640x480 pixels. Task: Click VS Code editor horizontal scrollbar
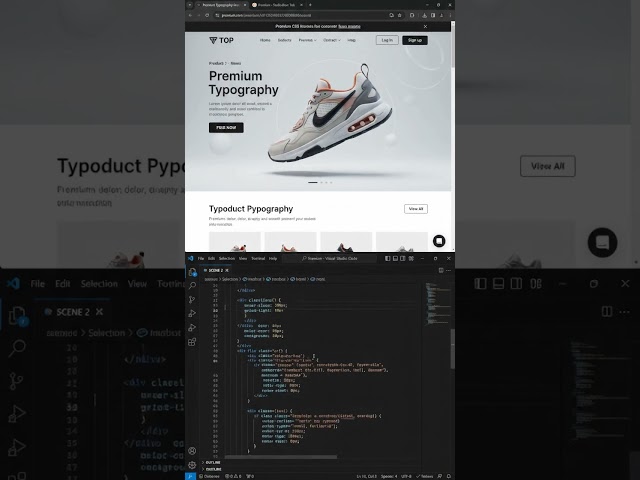point(281,457)
